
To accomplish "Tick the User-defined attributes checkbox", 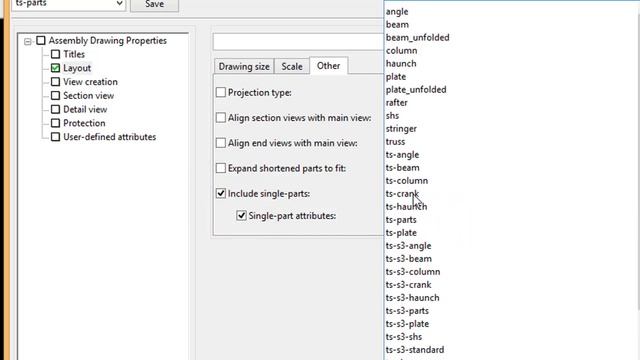I will pyautogui.click(x=56, y=137).
